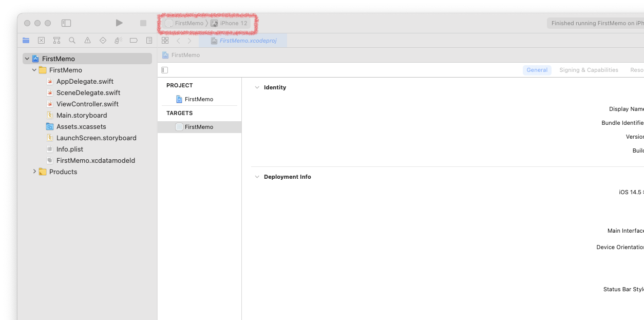This screenshot has width=644, height=320.
Task: Collapse the FirstMemo group folder
Action: click(x=34, y=70)
